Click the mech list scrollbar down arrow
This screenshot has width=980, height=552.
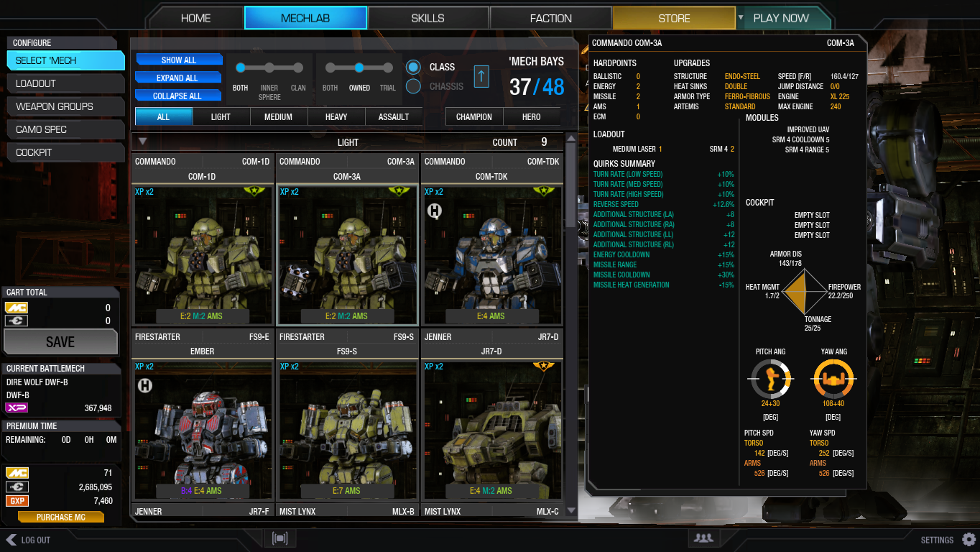[x=571, y=510]
